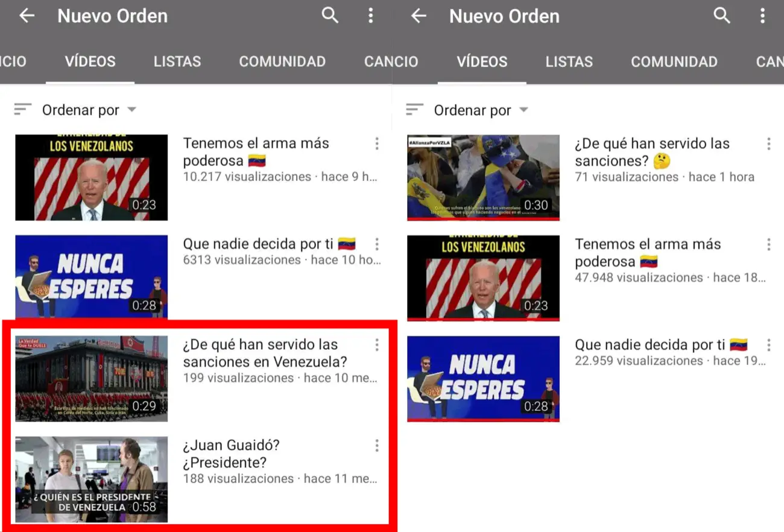
Task: Open '¿De qué han servido las sanciones en Venezuela?' title
Action: pyautogui.click(x=265, y=353)
